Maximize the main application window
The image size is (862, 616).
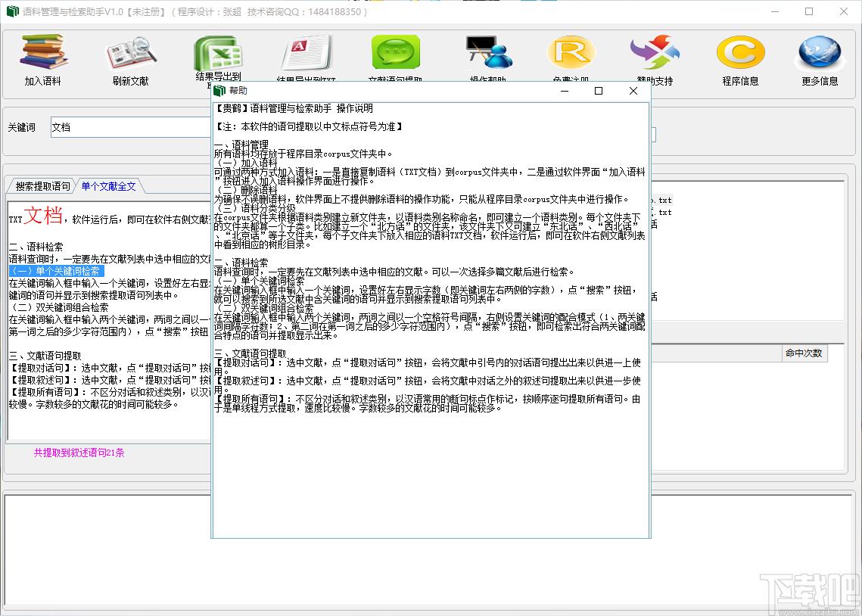click(809, 11)
